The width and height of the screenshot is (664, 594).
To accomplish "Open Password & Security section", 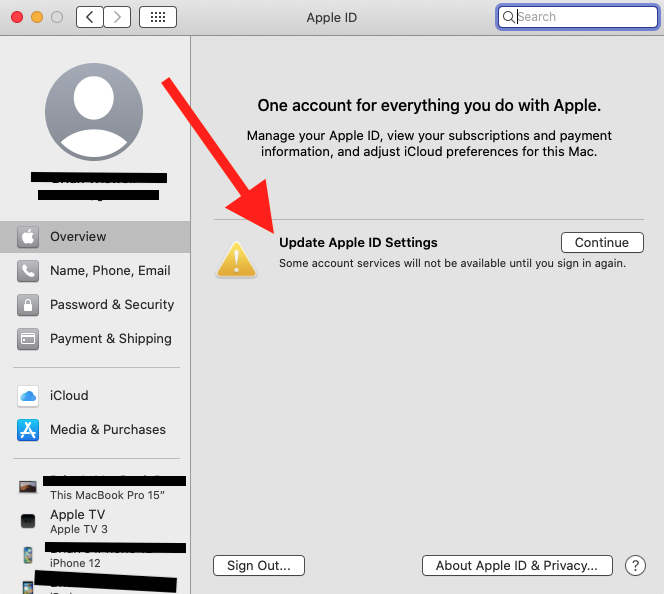I will pyautogui.click(x=95, y=305).
